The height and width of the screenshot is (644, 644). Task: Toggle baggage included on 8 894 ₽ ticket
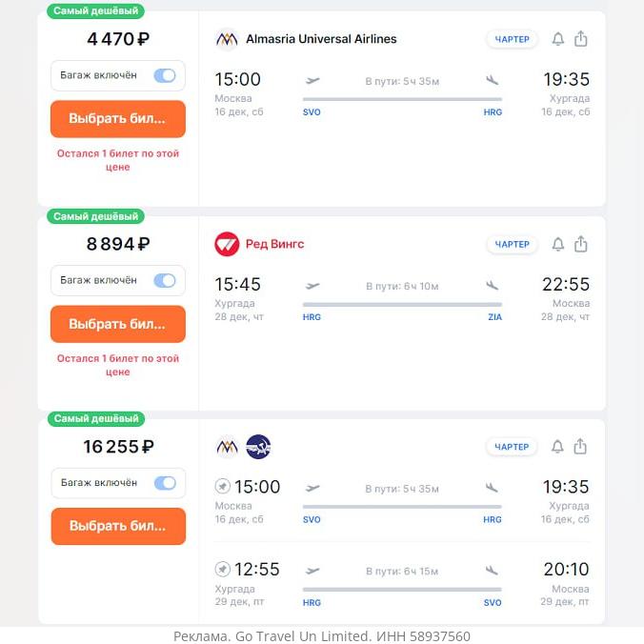[x=165, y=280]
